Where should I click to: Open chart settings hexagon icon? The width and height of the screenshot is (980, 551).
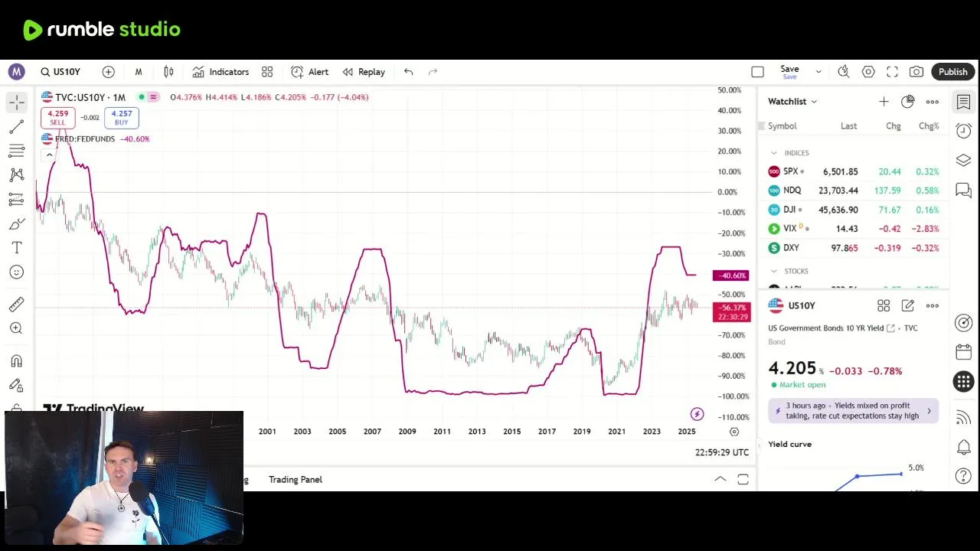[x=868, y=72]
